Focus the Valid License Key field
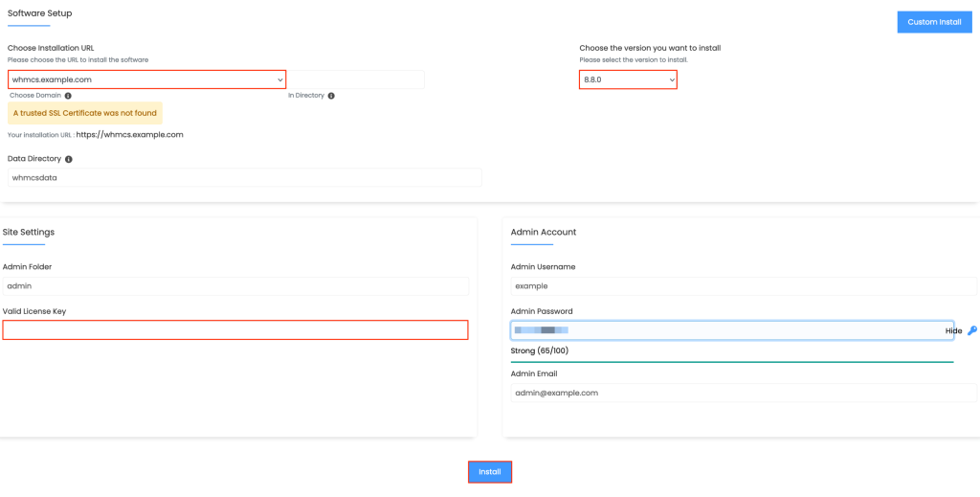Image resolution: width=980 pixels, height=497 pixels. tap(235, 330)
